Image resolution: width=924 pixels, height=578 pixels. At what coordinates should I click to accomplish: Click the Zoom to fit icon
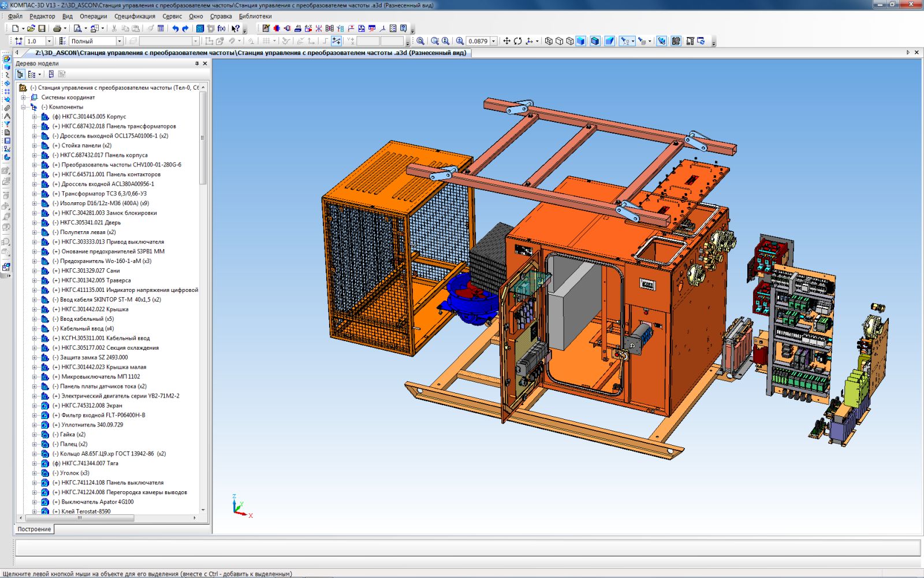(x=420, y=41)
